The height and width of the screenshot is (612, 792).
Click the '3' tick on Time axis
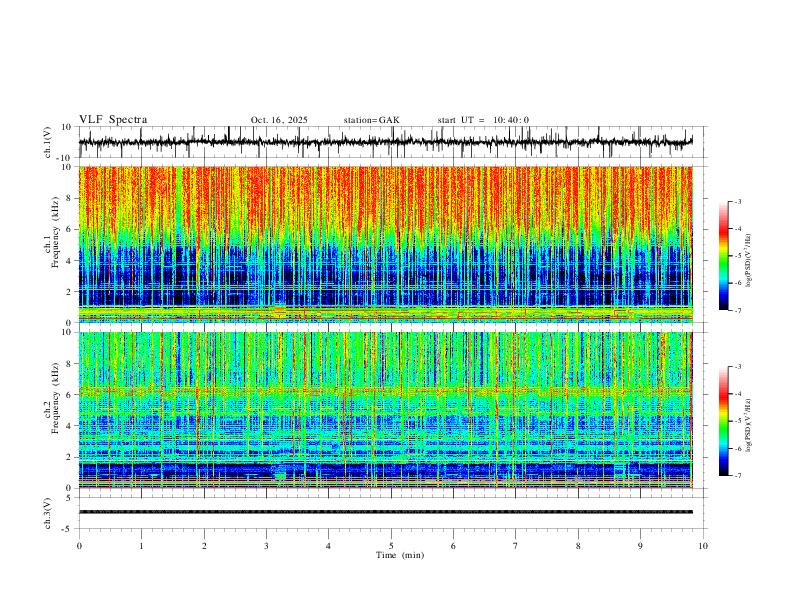[266, 546]
